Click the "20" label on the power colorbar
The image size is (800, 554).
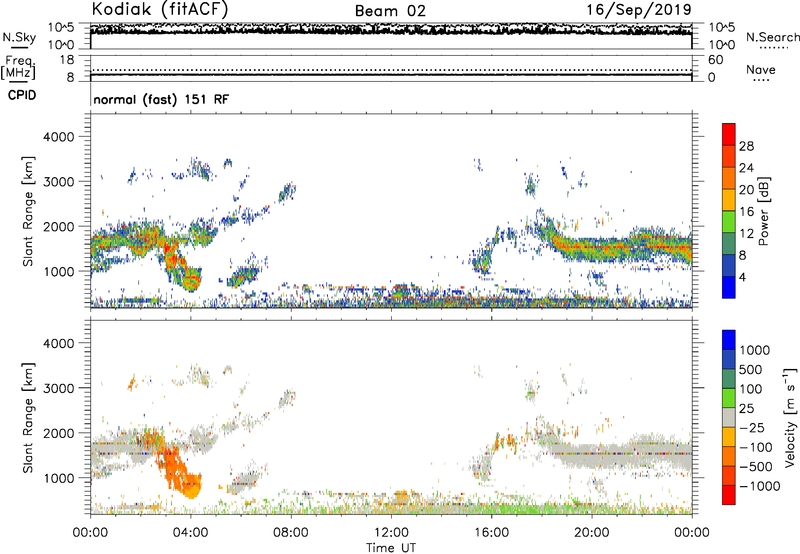click(x=746, y=190)
